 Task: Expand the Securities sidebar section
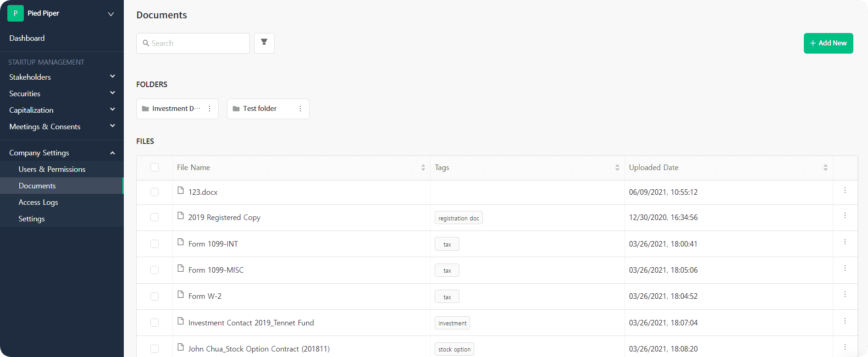click(62, 93)
